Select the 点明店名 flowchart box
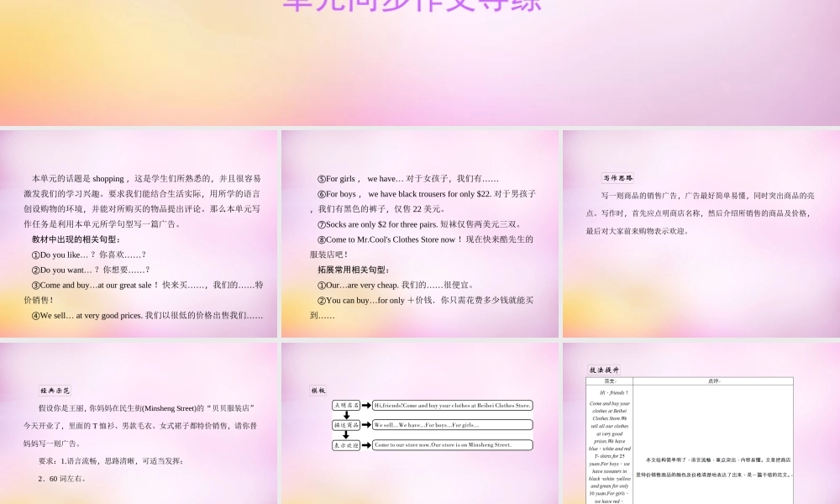The width and height of the screenshot is (840, 504). 345,406
